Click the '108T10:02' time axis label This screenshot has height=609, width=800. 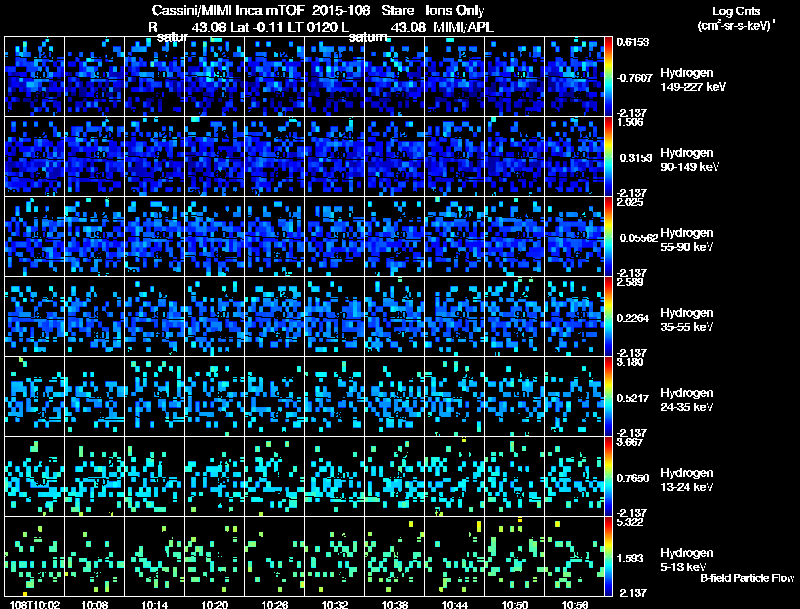pos(35,605)
